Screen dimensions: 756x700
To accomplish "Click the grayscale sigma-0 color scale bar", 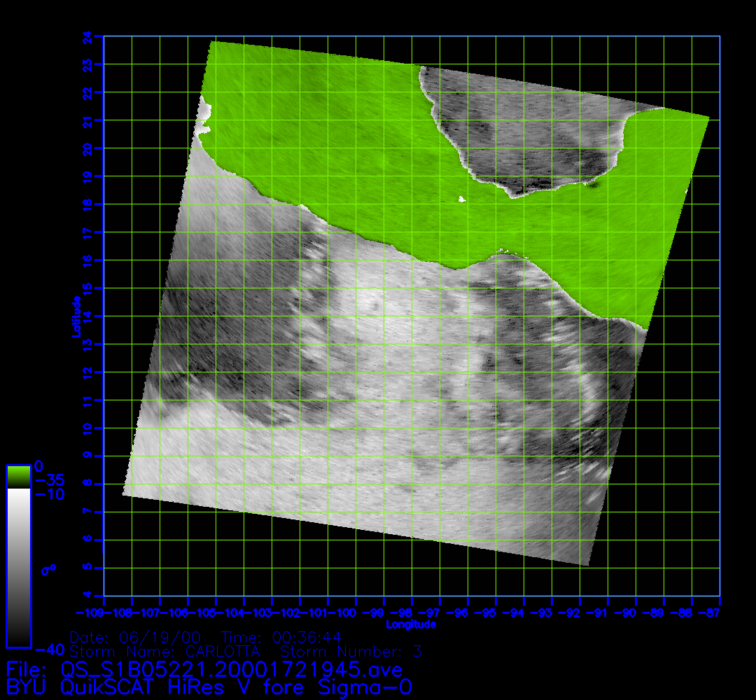I will click(18, 567).
